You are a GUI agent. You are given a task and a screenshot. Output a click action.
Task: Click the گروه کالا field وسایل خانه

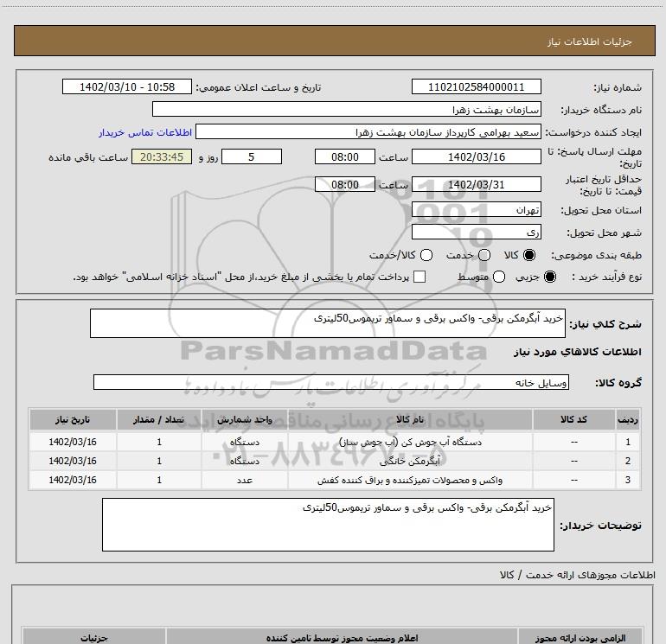click(331, 382)
